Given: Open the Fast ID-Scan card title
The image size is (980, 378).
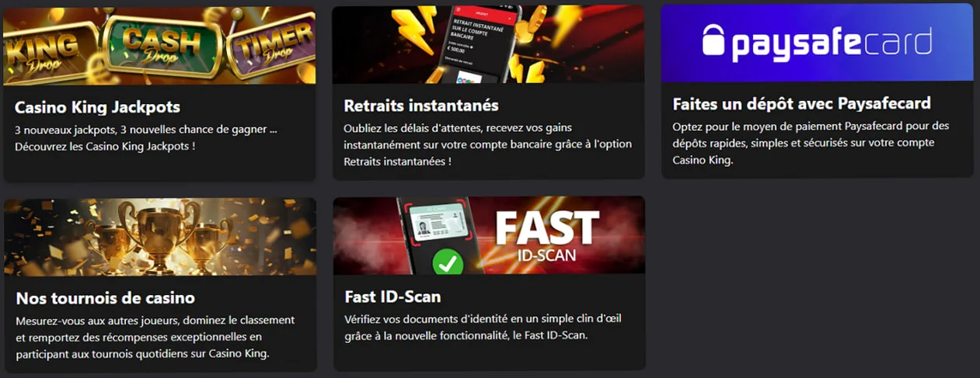Looking at the screenshot, I should pyautogui.click(x=392, y=297).
